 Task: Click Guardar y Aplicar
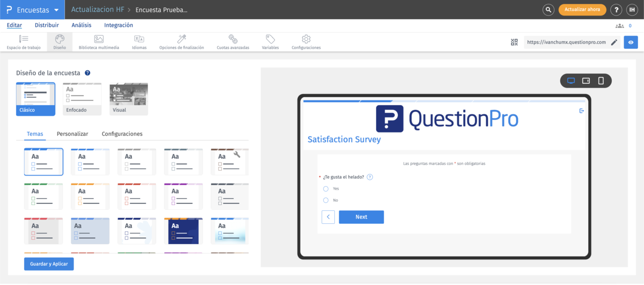click(x=49, y=264)
